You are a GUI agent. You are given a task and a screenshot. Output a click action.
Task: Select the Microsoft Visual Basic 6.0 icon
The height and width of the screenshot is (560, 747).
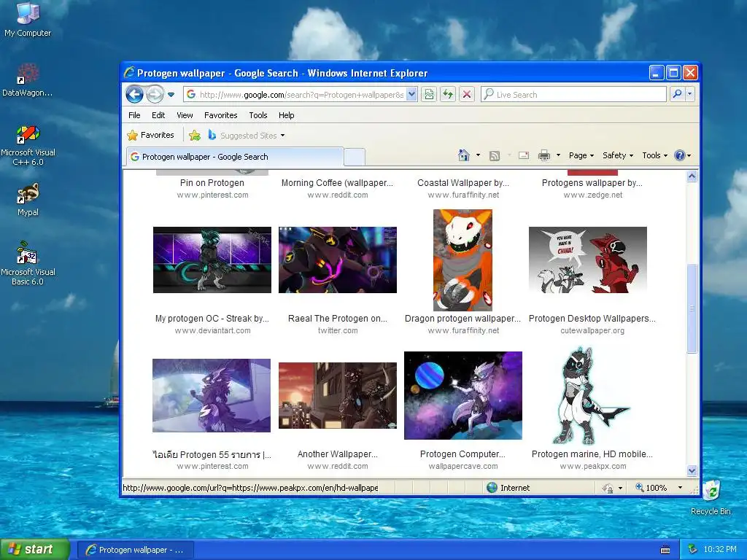(28, 264)
